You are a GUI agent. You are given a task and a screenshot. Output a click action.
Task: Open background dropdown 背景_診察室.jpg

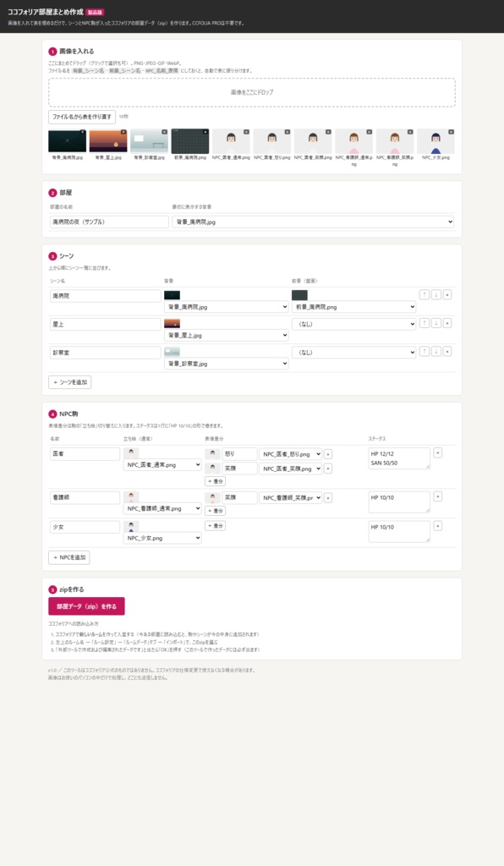(x=227, y=364)
